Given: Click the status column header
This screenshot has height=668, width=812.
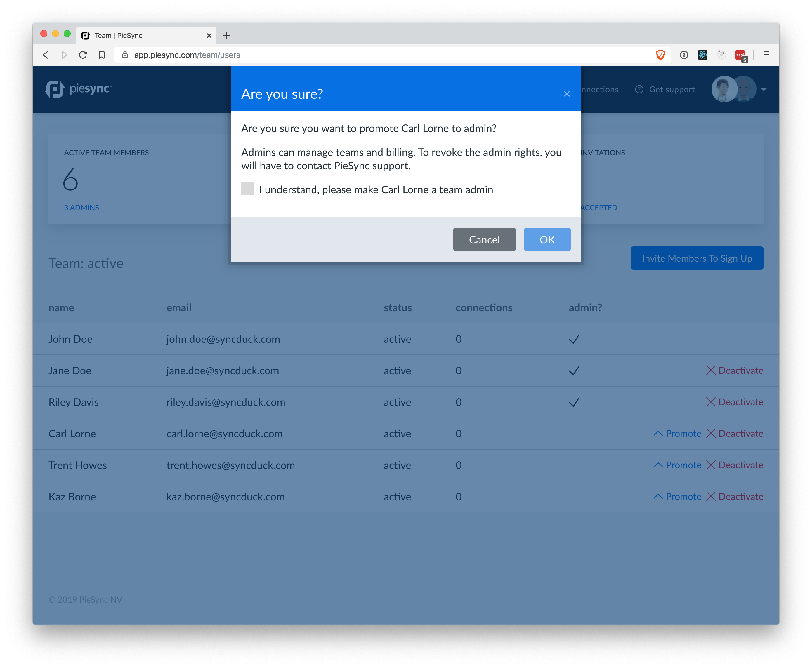Looking at the screenshot, I should [x=398, y=308].
